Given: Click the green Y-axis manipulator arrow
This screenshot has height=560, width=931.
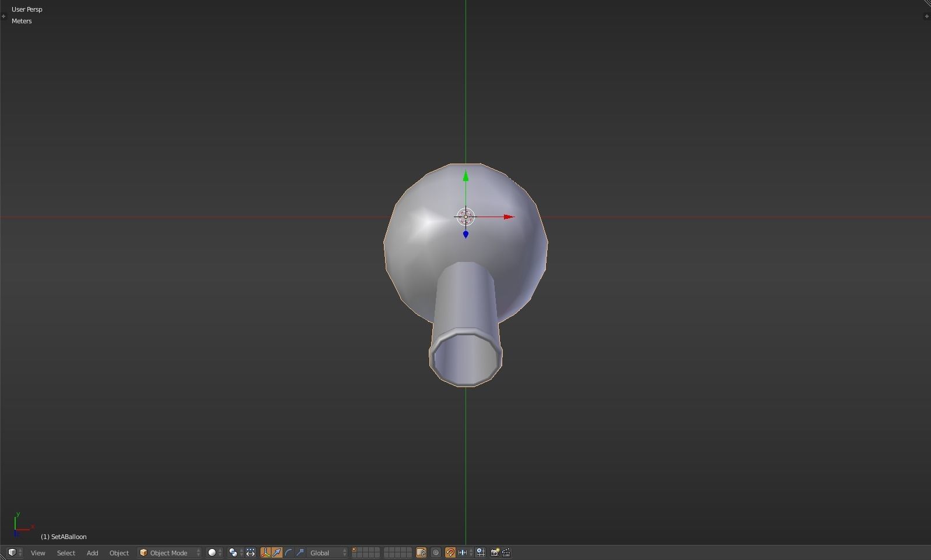Looking at the screenshot, I should pos(465,176).
